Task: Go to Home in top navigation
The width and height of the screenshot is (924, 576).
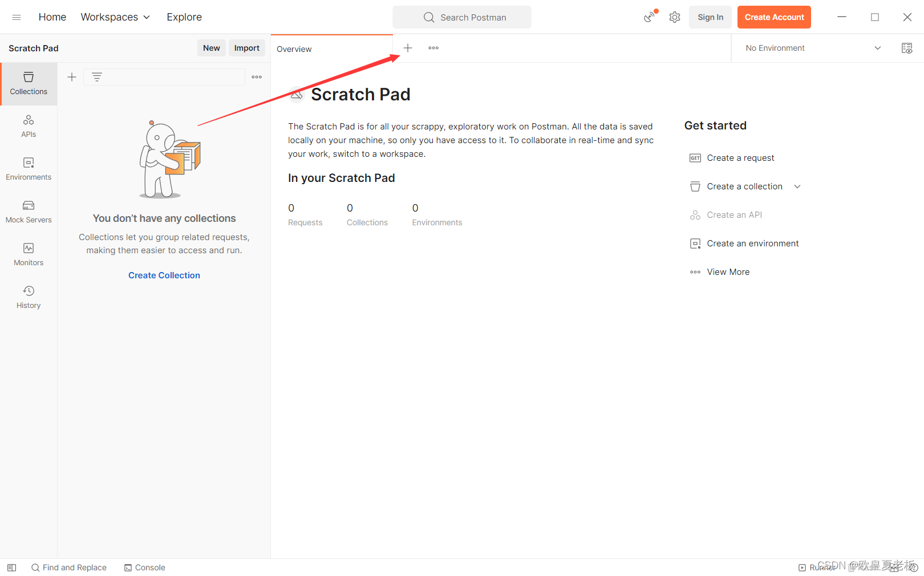Action: click(52, 17)
